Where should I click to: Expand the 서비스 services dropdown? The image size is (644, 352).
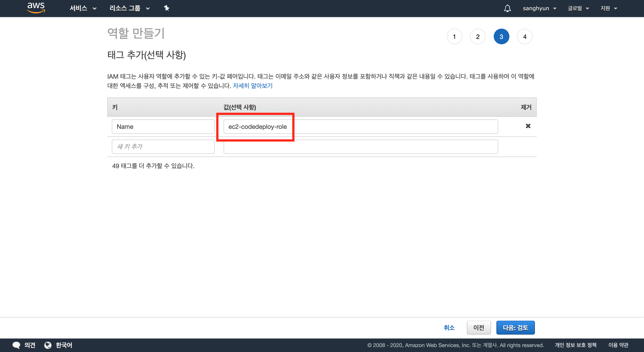83,8
